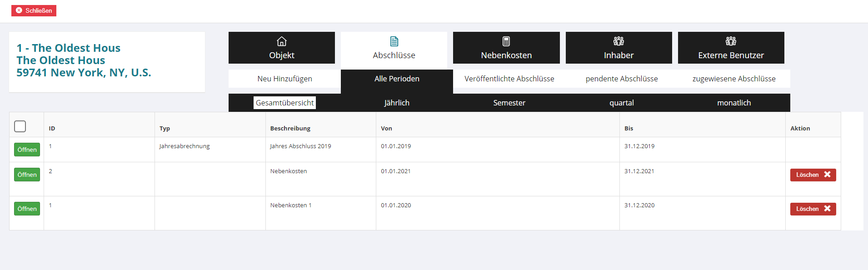868x270 pixels.
Task: Click the 01.01.2021 start date
Action: (396, 171)
